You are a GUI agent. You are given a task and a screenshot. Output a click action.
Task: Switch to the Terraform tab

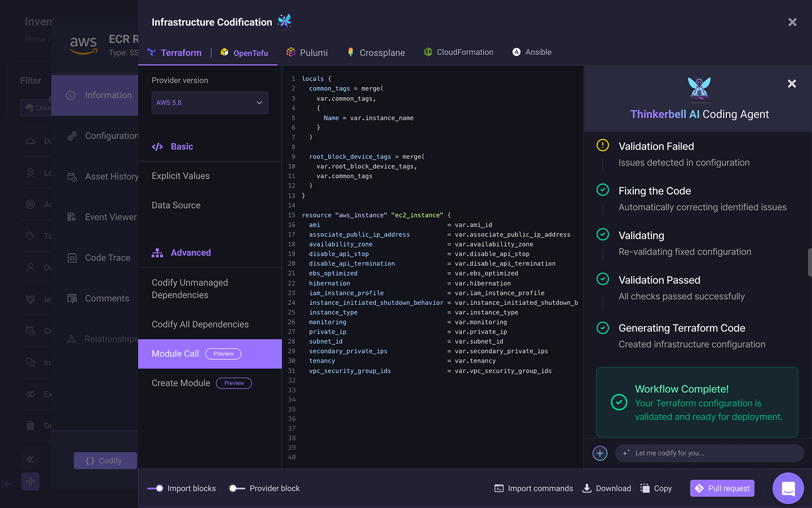coord(174,52)
